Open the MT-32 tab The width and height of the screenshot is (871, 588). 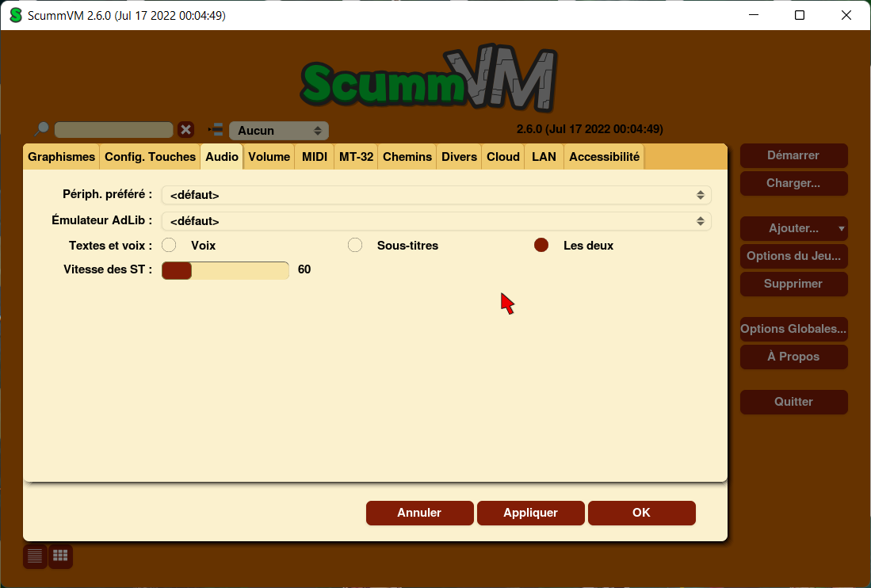(x=356, y=157)
